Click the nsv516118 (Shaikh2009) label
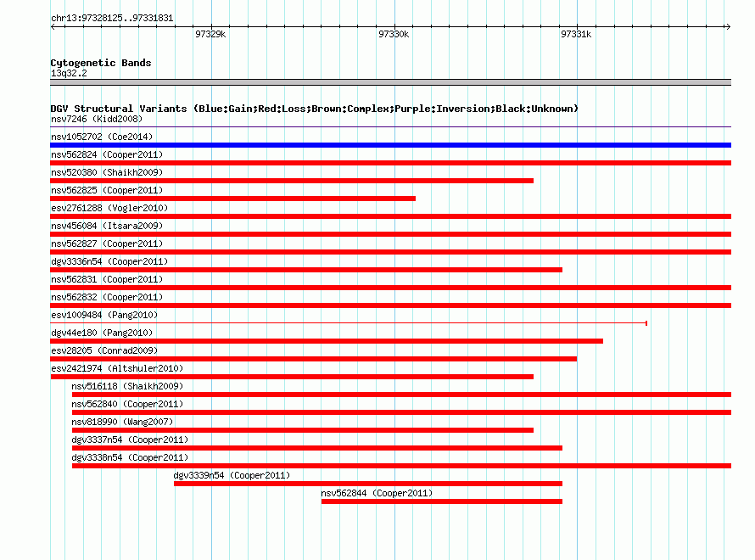This screenshot has width=755, height=560. (127, 386)
